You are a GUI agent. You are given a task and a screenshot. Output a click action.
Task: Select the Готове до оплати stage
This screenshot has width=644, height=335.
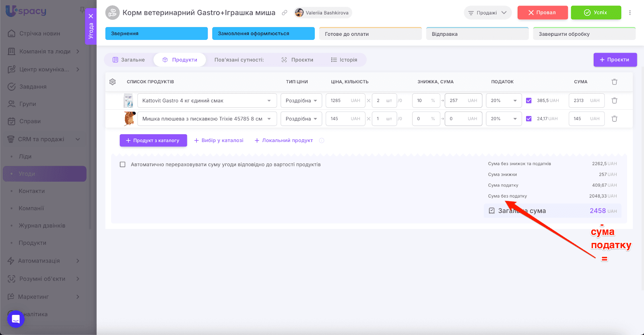pos(370,34)
